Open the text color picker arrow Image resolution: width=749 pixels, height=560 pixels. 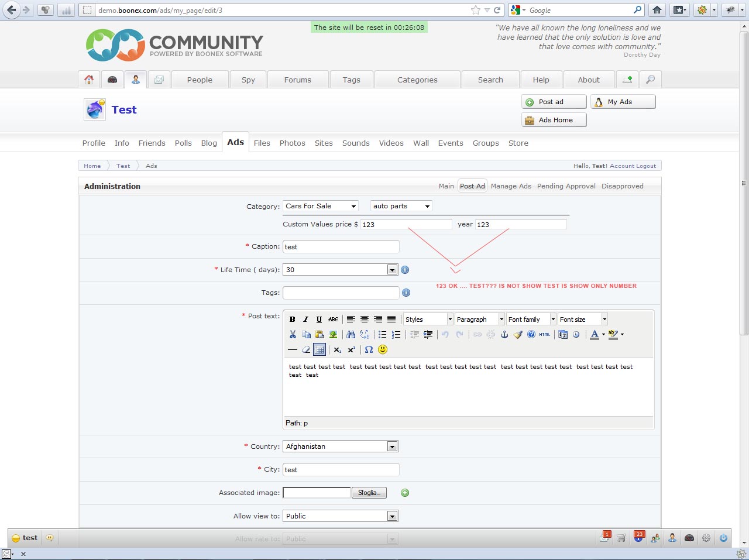click(603, 335)
